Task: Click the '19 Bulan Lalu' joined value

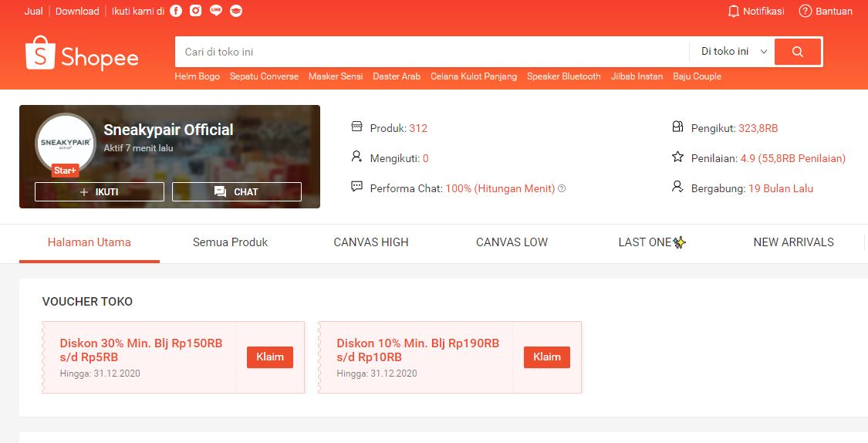Action: click(x=781, y=188)
